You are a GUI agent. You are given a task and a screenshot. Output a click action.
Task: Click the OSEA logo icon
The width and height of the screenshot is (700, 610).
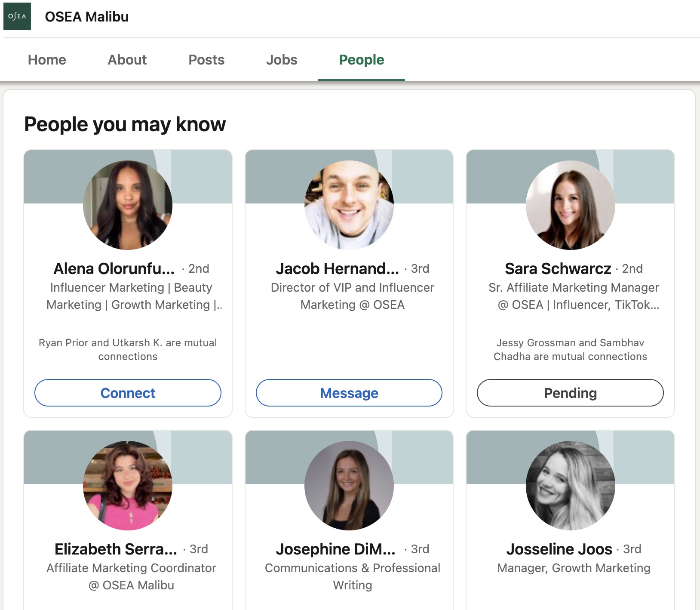[x=17, y=16]
